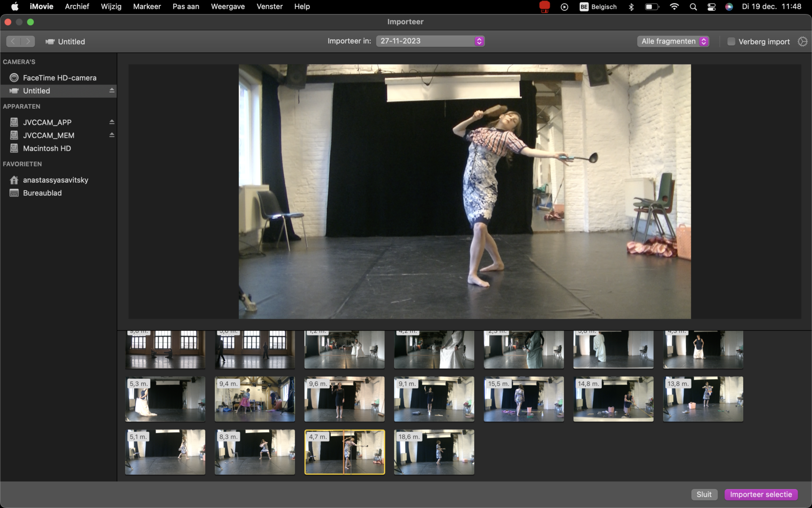This screenshot has height=508, width=812.
Task: Enable the Verberg import checkbox
Action: click(x=731, y=41)
